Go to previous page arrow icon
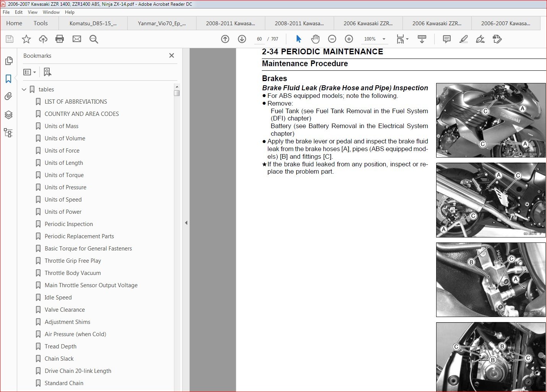 225,39
